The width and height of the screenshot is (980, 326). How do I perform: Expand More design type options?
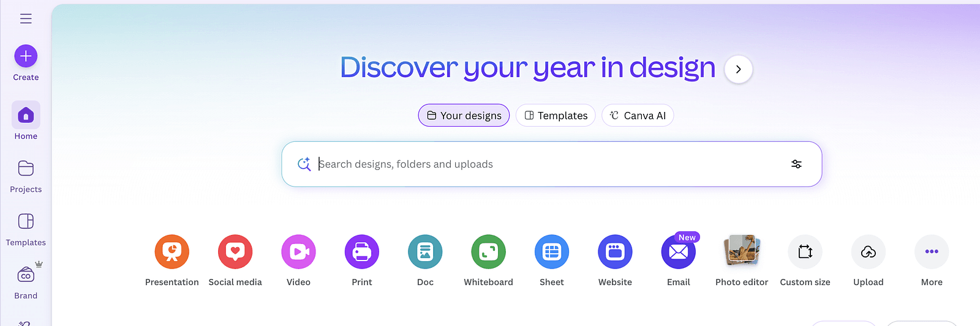coord(932,252)
